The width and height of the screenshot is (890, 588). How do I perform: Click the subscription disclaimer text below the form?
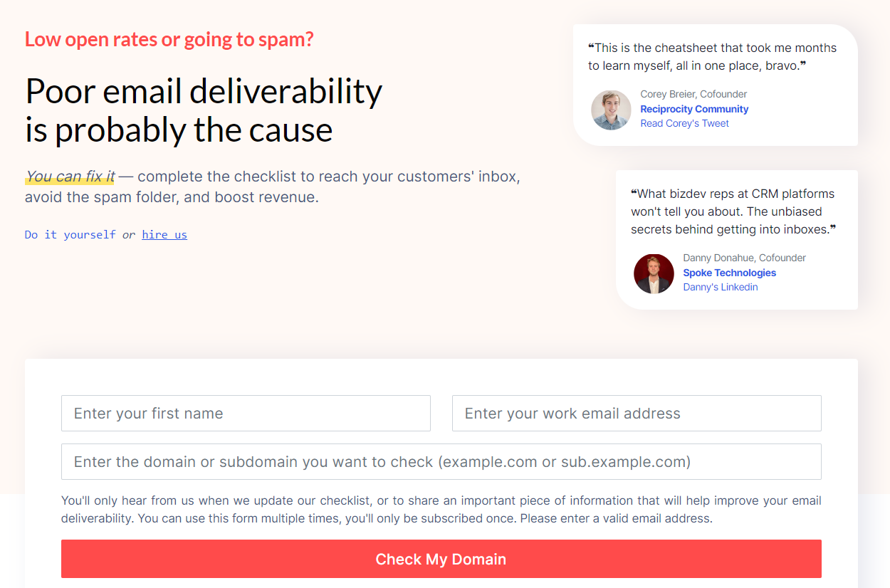click(x=441, y=509)
